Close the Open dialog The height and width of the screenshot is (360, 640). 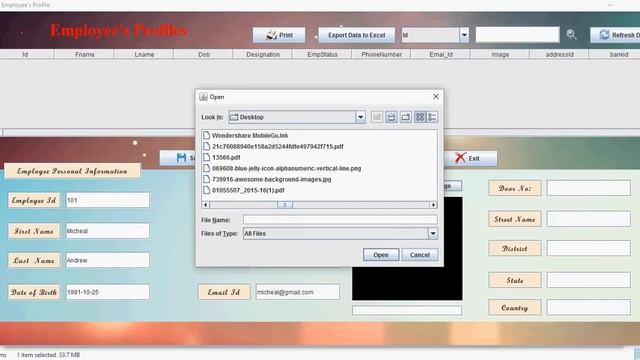click(436, 96)
